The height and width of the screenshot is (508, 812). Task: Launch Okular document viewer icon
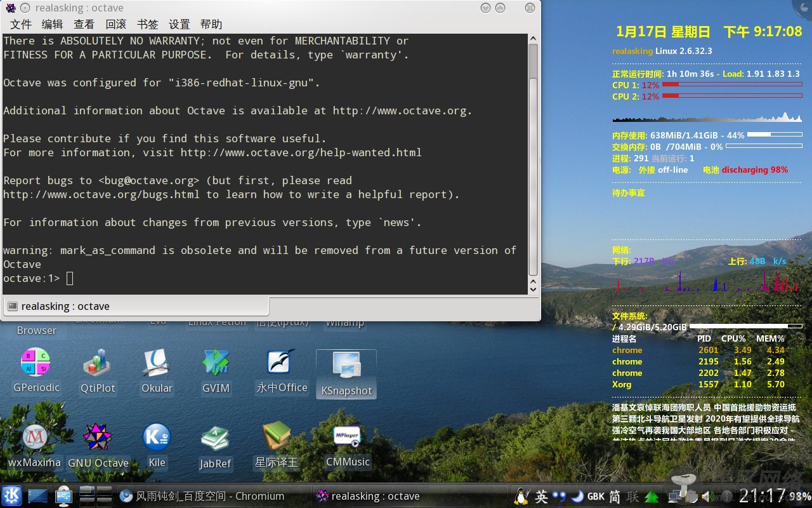[157, 371]
